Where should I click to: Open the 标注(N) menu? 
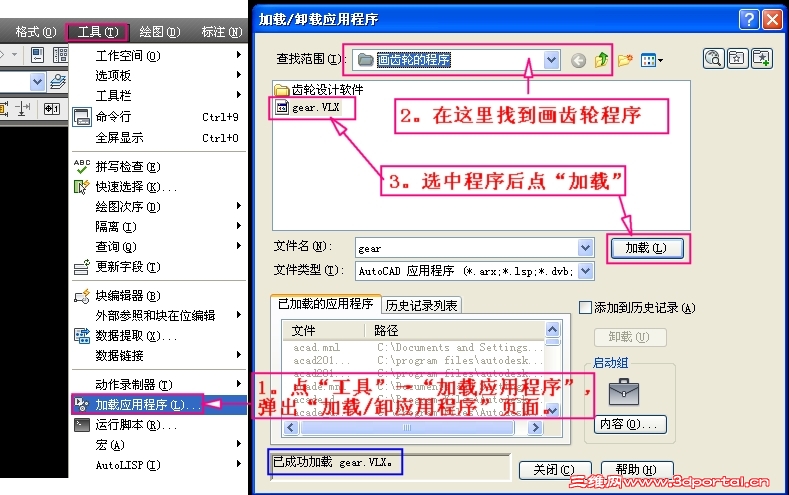[x=221, y=32]
